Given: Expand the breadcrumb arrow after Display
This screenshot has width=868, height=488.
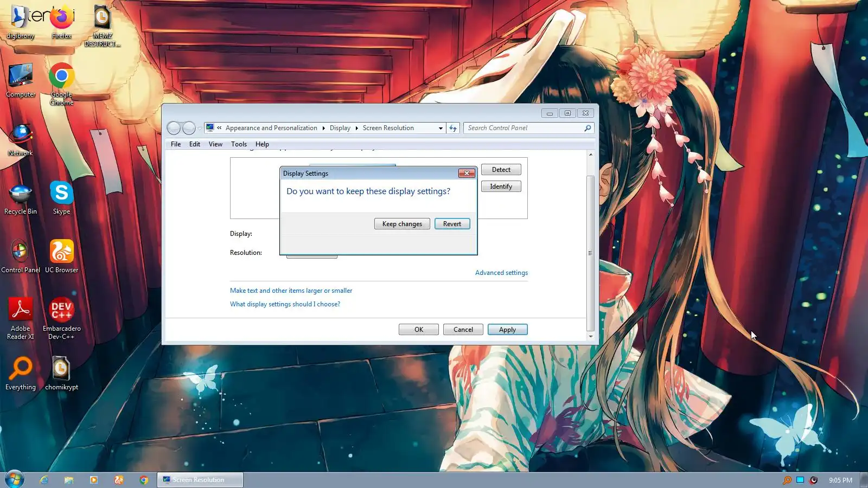Looking at the screenshot, I should [x=356, y=128].
